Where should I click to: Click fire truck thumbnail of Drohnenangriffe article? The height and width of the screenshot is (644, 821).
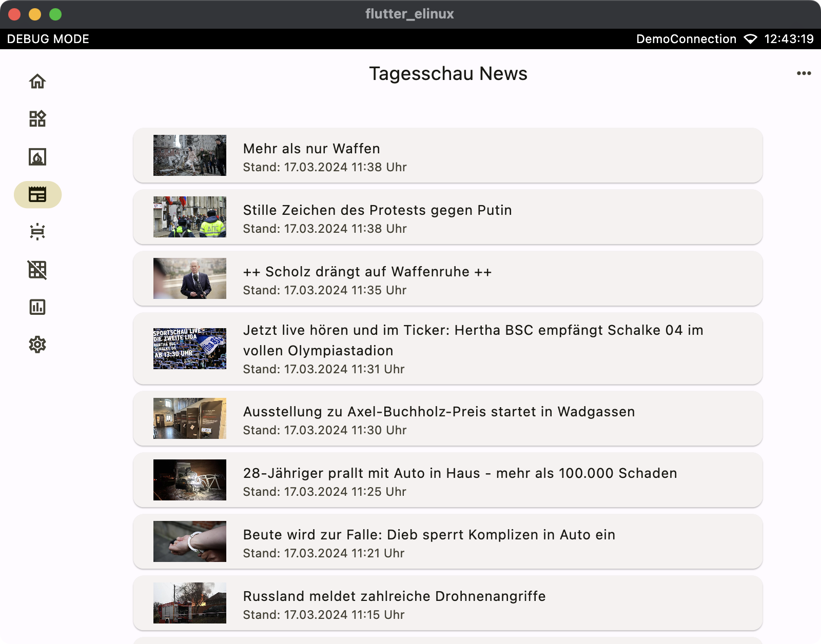tap(190, 603)
